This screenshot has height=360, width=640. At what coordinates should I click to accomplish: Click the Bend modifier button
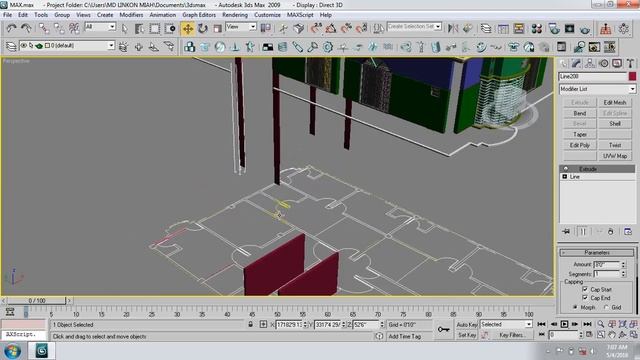click(580, 113)
